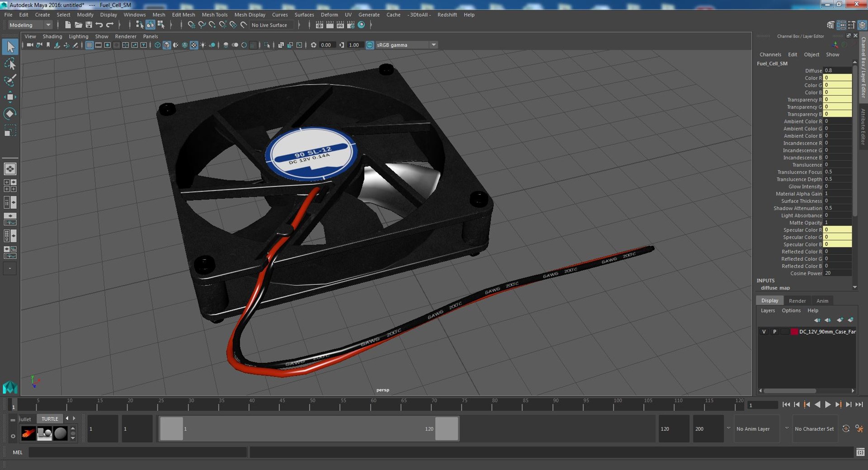This screenshot has height=470, width=868.
Task: Enable snap to curves
Action: pos(202,25)
